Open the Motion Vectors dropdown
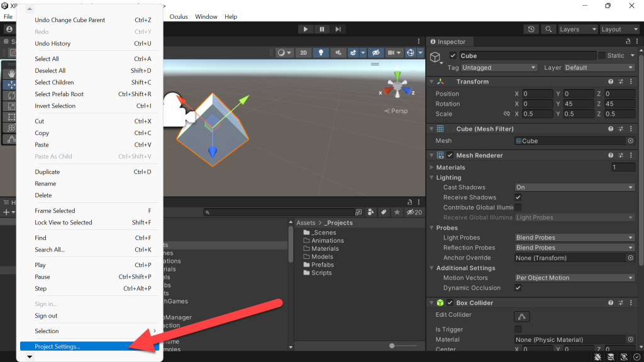Screen dimensions: 644x362 [574, 278]
